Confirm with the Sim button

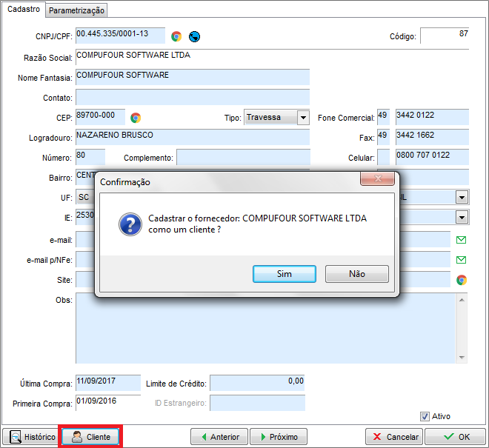click(x=284, y=274)
